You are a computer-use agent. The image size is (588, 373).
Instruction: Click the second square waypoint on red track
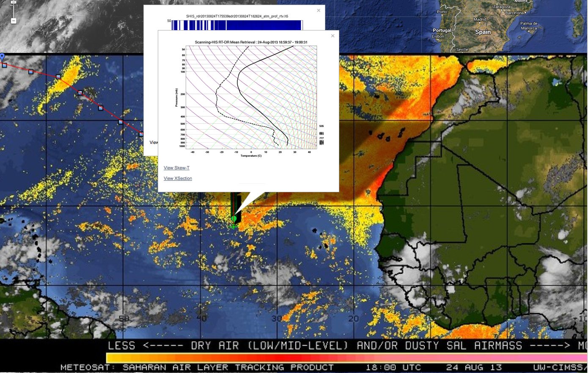point(31,72)
